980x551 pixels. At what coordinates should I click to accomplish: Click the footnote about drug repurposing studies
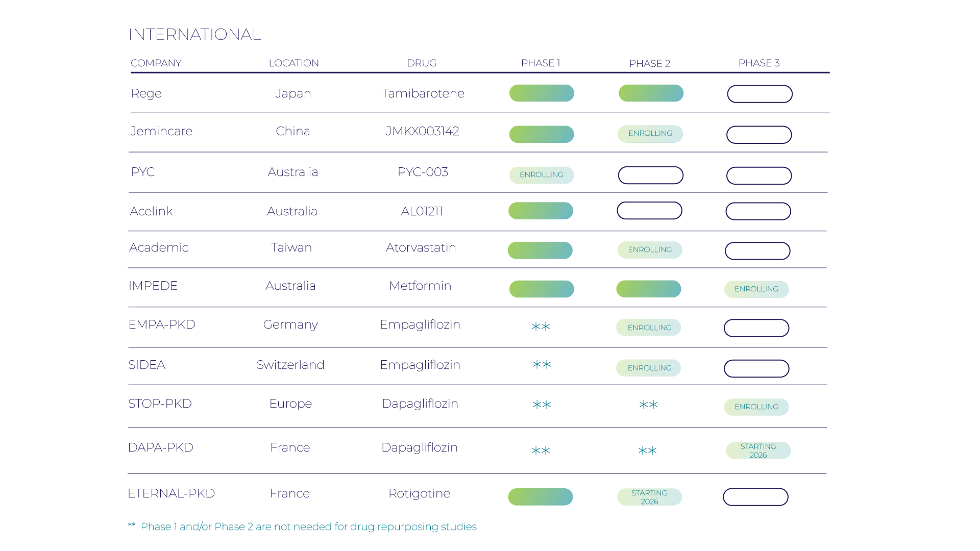click(308, 527)
